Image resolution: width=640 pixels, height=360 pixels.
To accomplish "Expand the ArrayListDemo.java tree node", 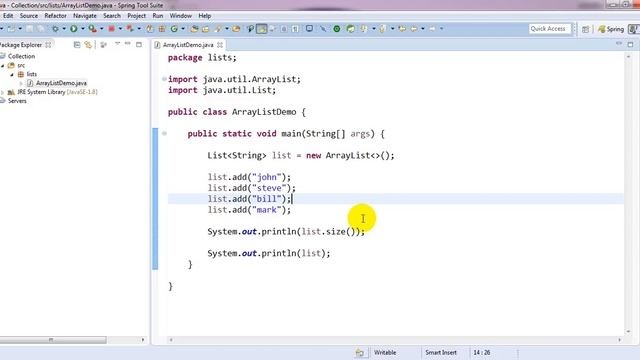I will pyautogui.click(x=21, y=83).
